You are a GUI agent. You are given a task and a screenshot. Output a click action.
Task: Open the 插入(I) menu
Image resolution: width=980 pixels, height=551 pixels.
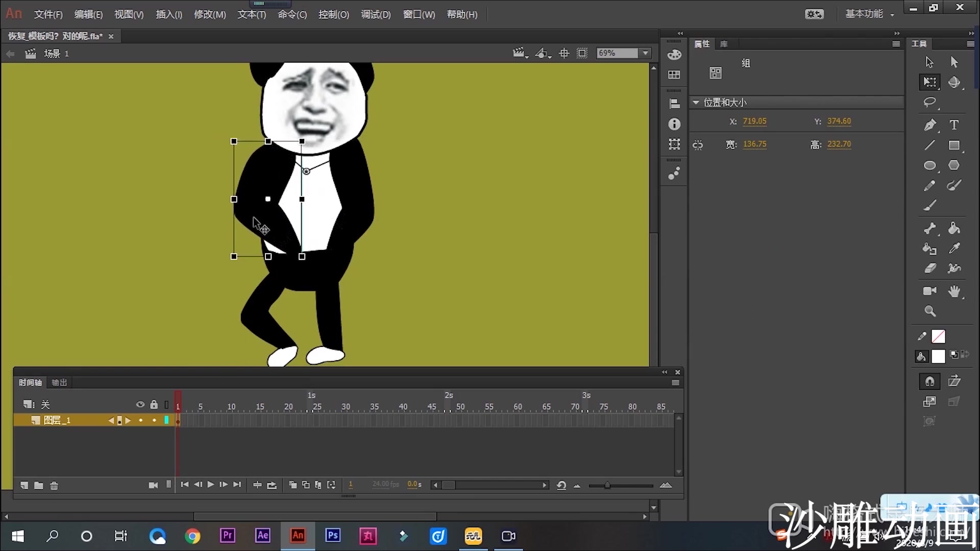click(169, 14)
